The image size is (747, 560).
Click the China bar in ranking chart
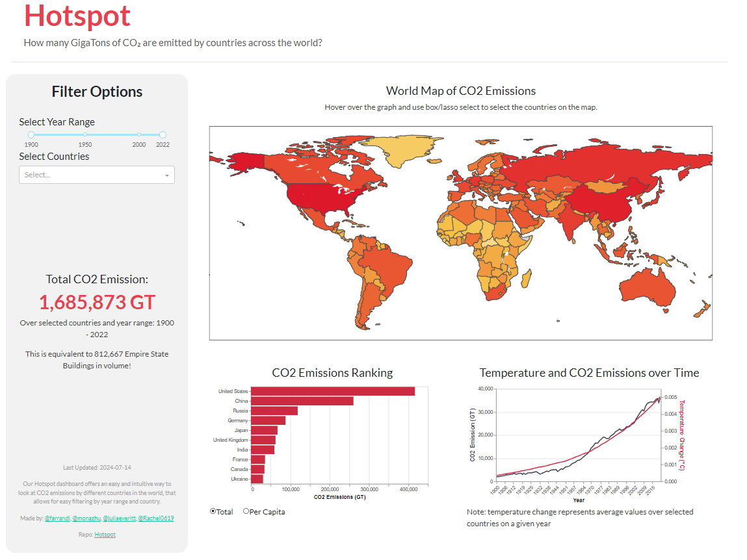tap(302, 401)
